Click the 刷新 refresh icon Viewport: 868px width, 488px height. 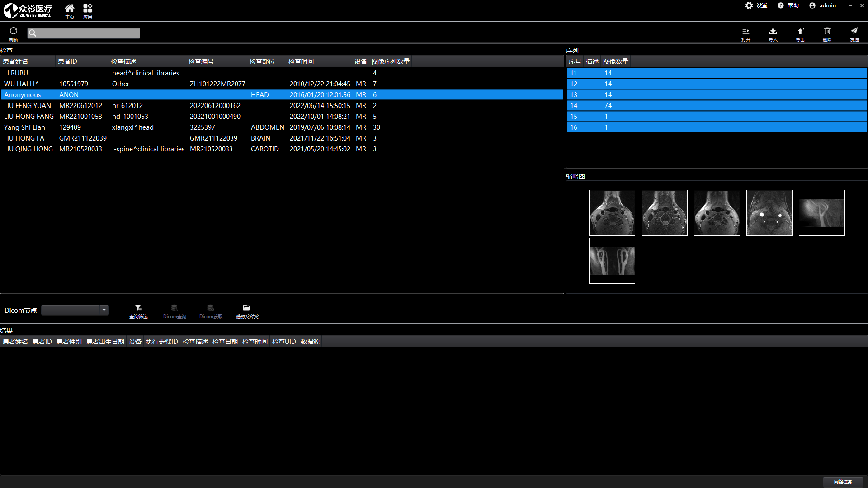14,34
